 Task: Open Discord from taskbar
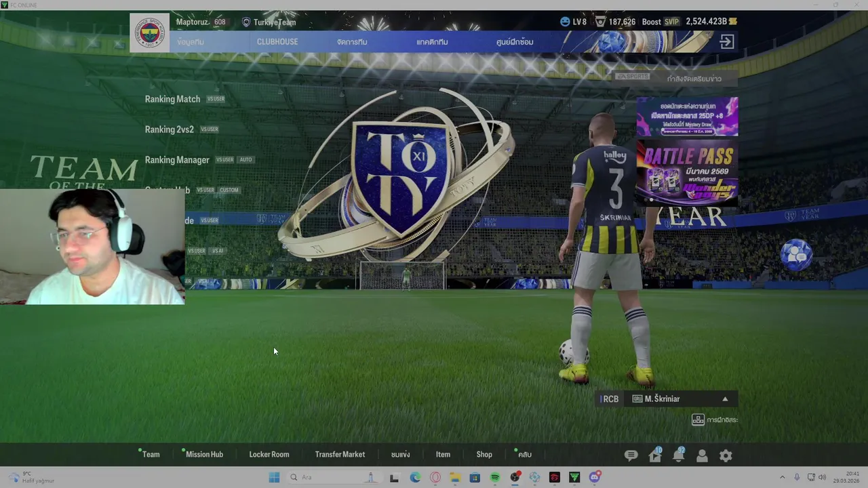tap(595, 477)
